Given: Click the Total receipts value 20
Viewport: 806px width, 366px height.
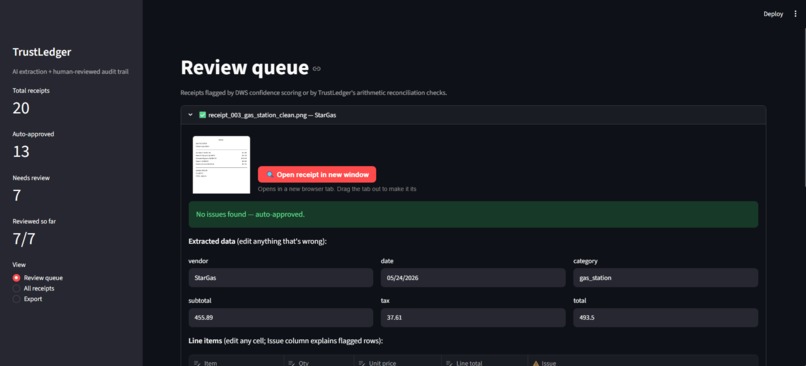Looking at the screenshot, I should click(x=21, y=108).
